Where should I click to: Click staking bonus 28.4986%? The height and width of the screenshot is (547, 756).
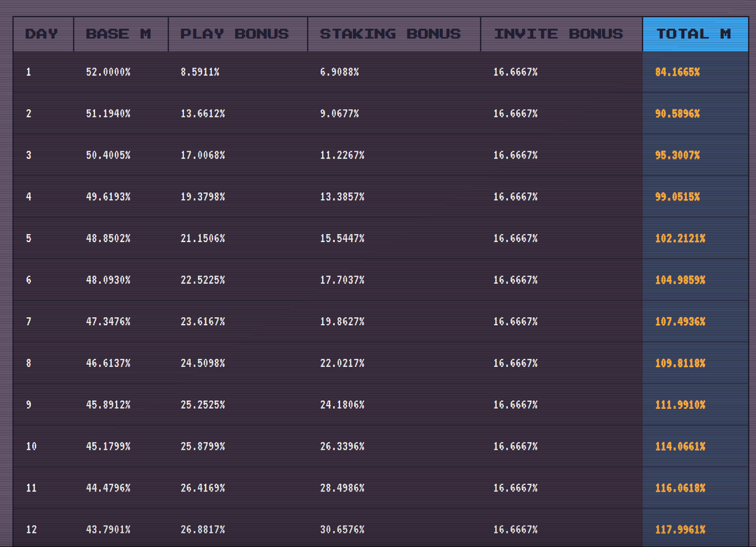point(342,488)
